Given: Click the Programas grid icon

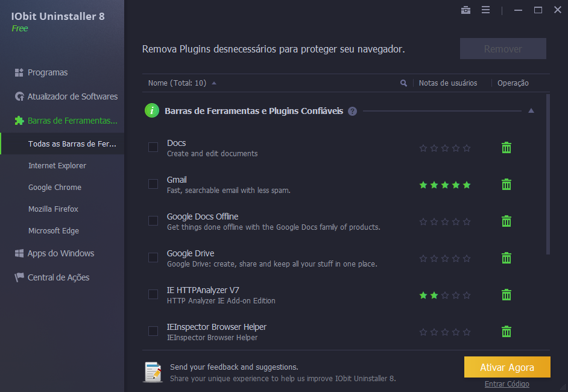Looking at the screenshot, I should coord(19,72).
